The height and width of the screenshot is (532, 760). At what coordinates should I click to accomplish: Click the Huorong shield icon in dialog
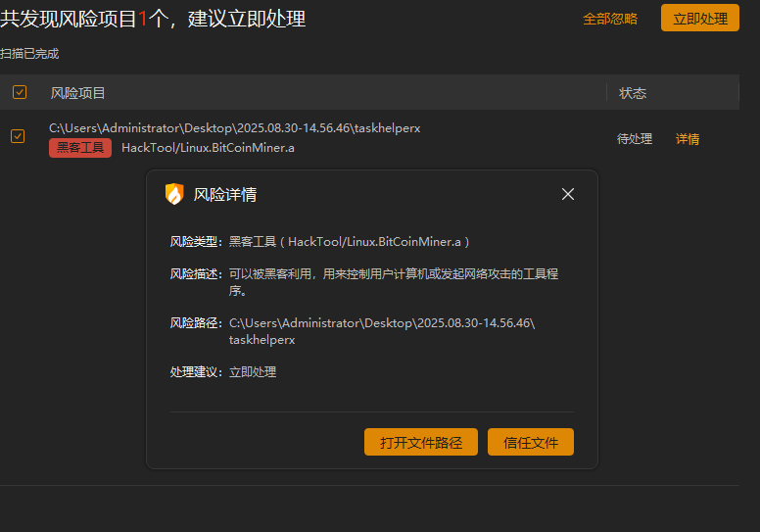[174, 194]
